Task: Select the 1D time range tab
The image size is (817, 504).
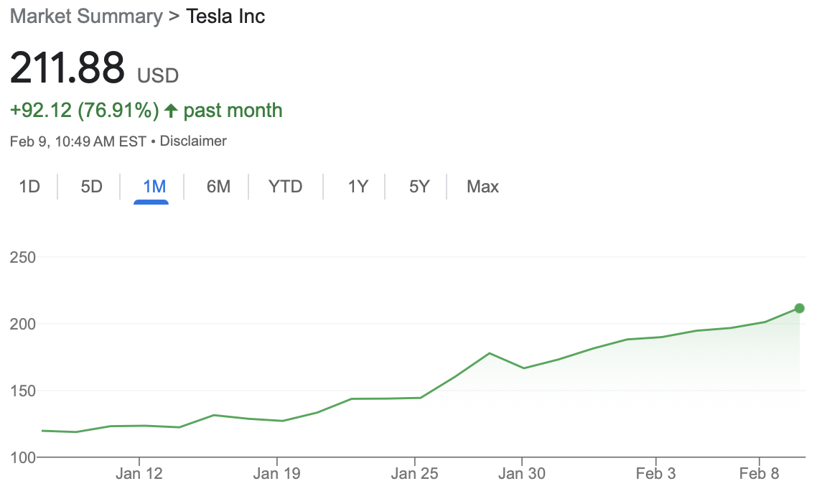Action: (x=29, y=187)
